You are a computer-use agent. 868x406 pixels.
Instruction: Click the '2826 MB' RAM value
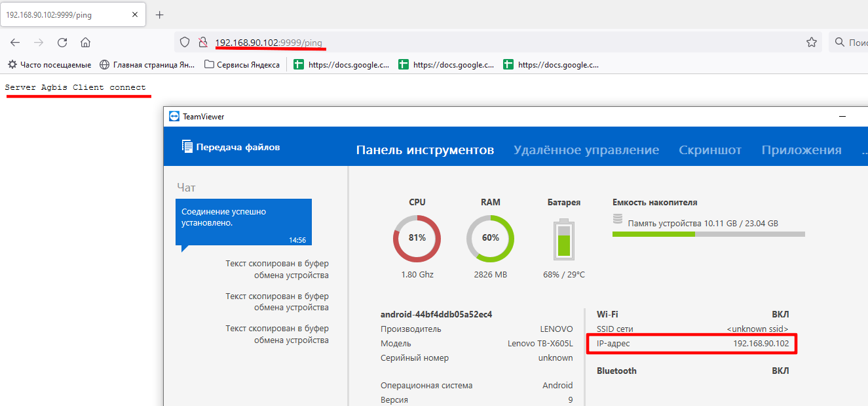click(491, 274)
